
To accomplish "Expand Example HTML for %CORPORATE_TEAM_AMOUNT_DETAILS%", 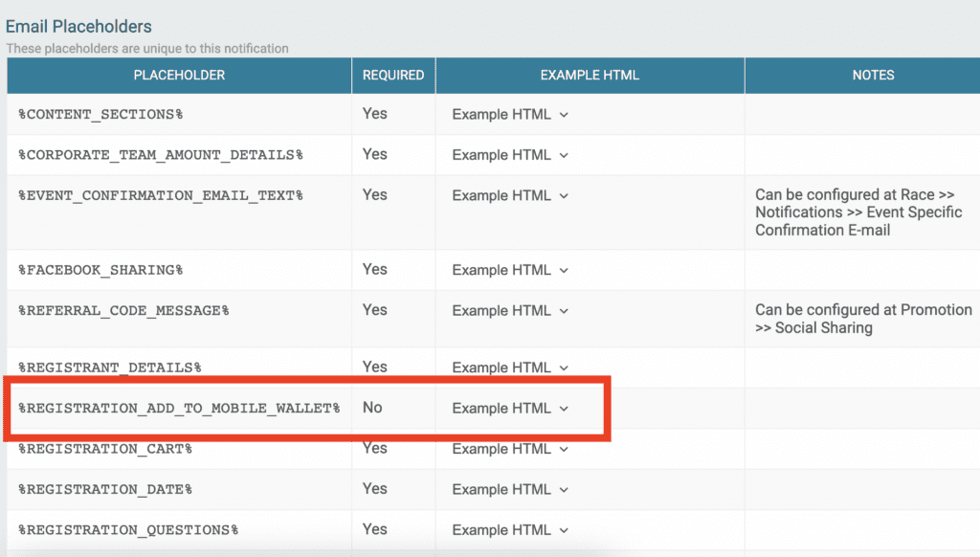I will [x=510, y=155].
